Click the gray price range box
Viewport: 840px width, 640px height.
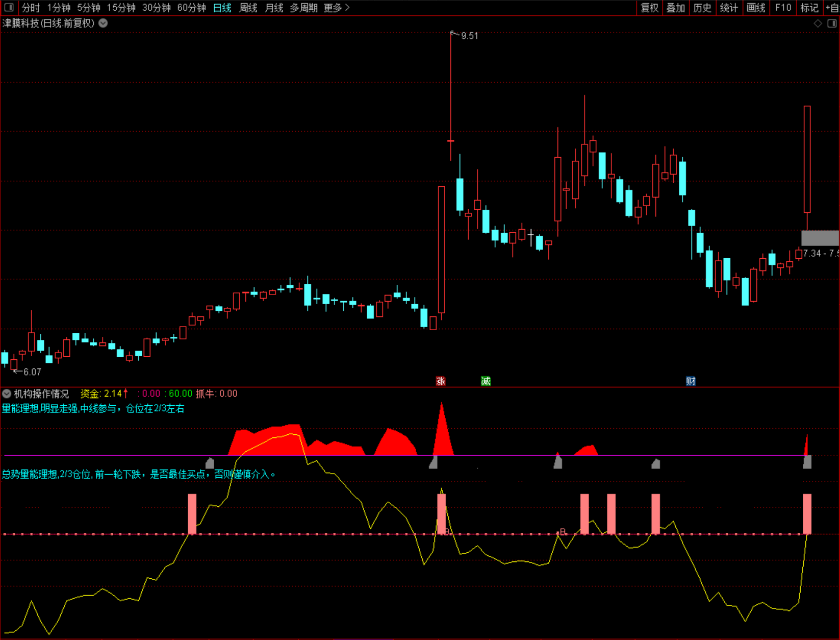pyautogui.click(x=820, y=238)
